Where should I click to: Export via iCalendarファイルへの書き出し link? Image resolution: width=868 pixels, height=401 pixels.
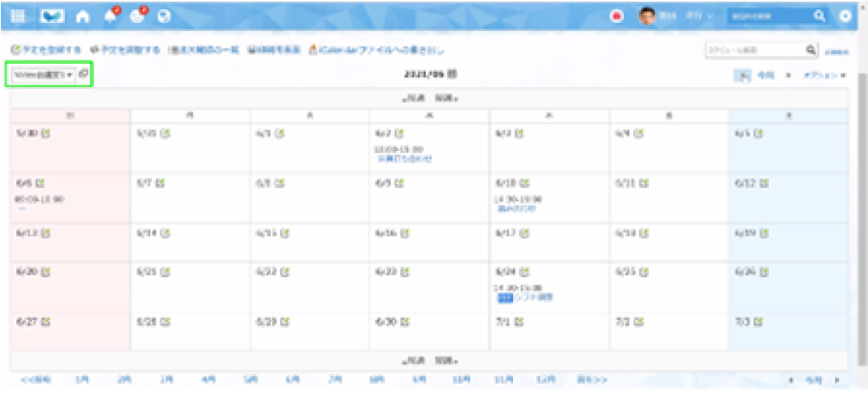pos(377,49)
